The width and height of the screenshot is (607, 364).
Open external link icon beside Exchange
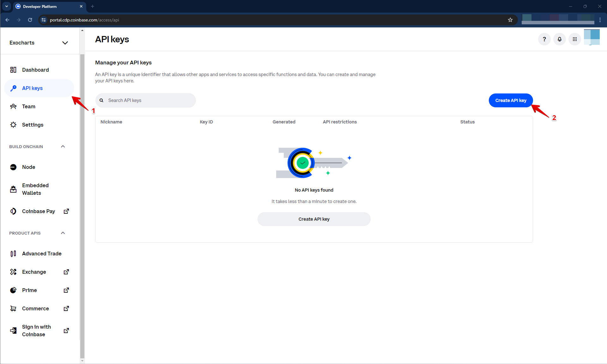tap(66, 272)
